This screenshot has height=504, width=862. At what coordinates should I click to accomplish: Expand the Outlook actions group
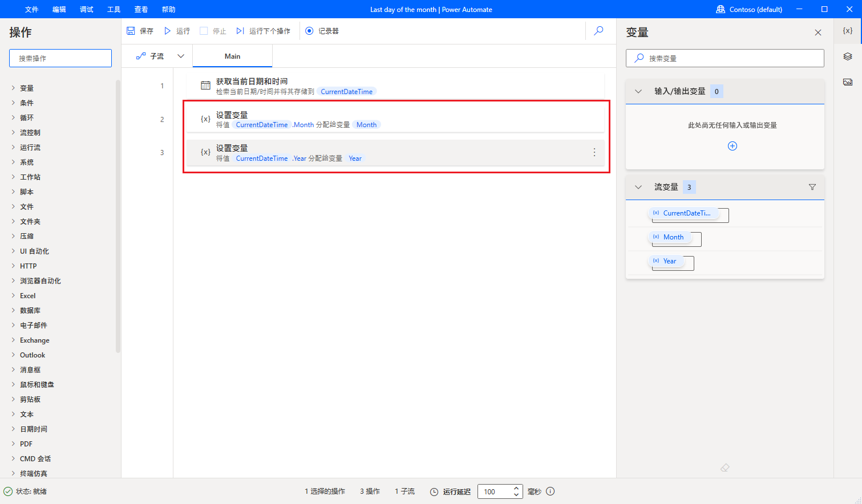(x=14, y=355)
